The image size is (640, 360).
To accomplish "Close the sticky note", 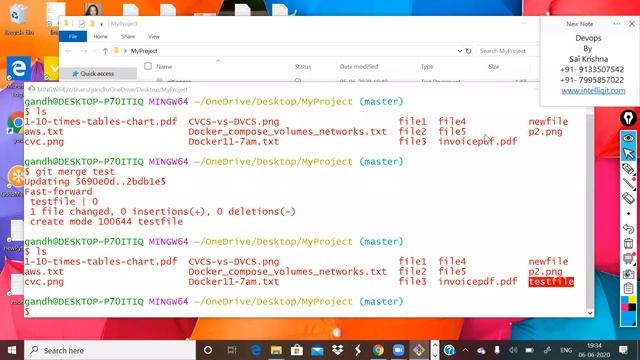I will pos(631,24).
